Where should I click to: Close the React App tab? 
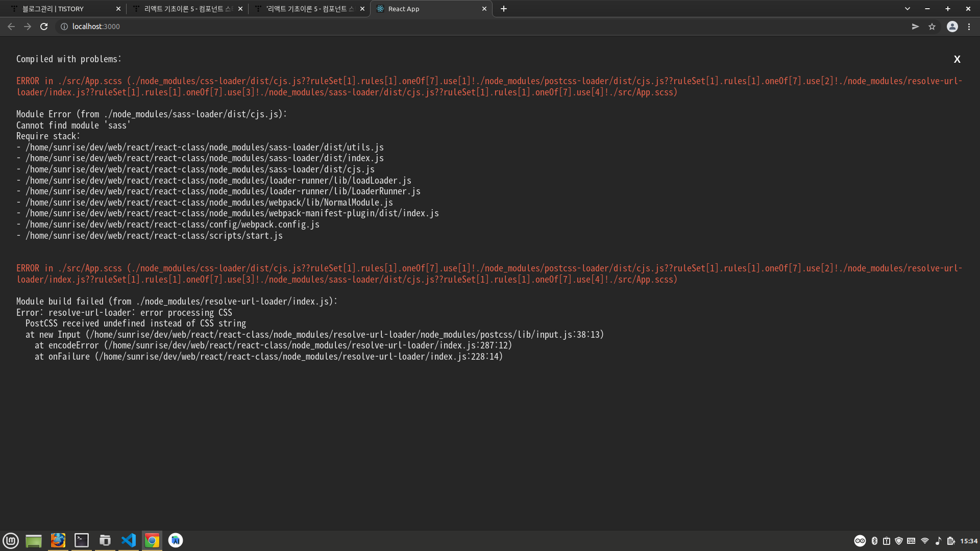[484, 9]
